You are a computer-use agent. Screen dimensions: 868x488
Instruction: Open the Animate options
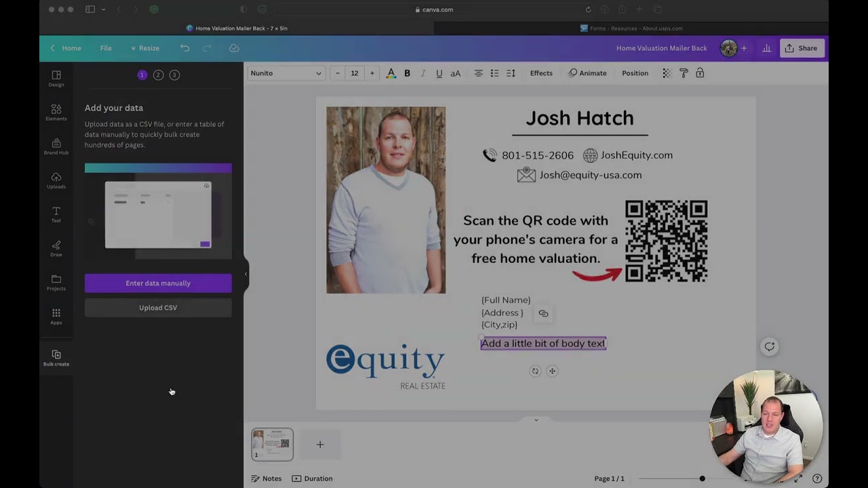coord(587,73)
